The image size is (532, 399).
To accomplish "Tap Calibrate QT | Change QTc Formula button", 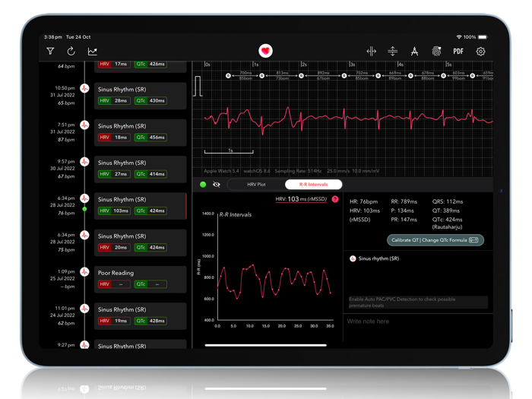I will coord(435,240).
